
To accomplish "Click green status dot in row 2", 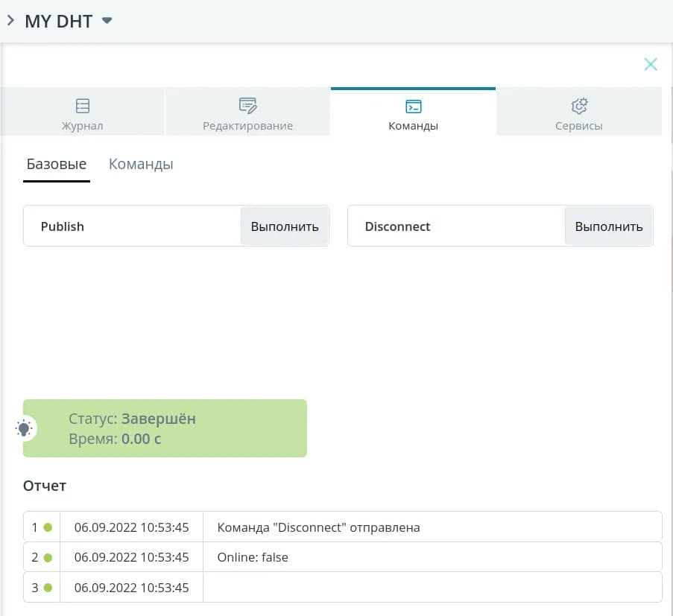I will click(x=48, y=557).
